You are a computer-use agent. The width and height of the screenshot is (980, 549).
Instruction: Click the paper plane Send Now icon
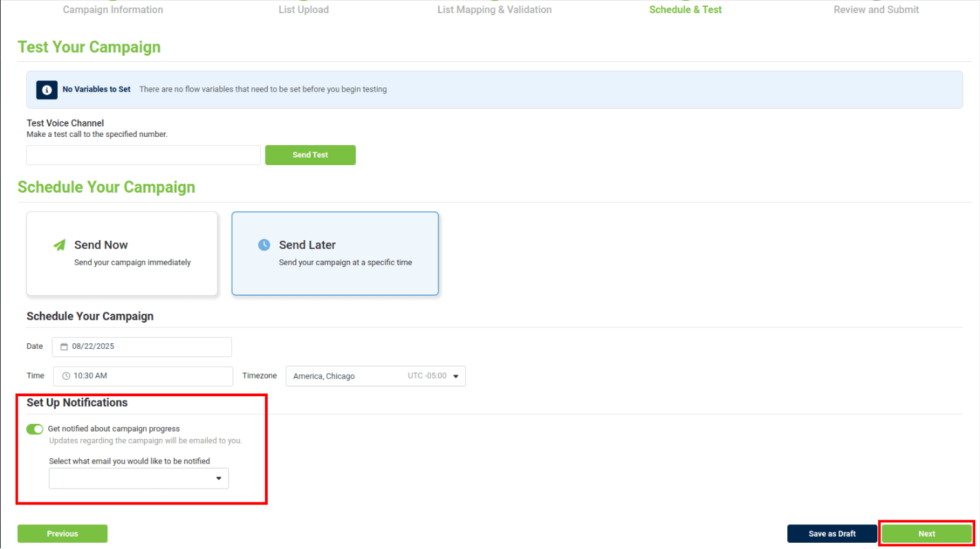pyautogui.click(x=60, y=245)
